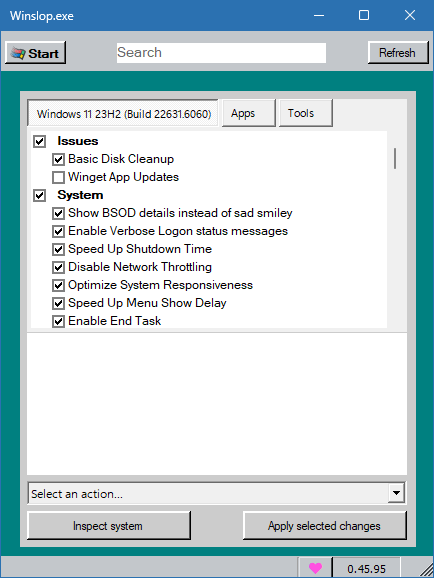Click the Start button with Windows flag
Viewport: 434px width, 578px height.
36,53
